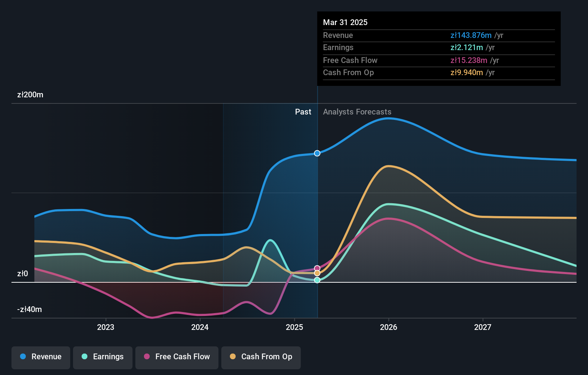The height and width of the screenshot is (375, 588).
Task: Click the 2024 x-axis label
Action: coord(200,327)
